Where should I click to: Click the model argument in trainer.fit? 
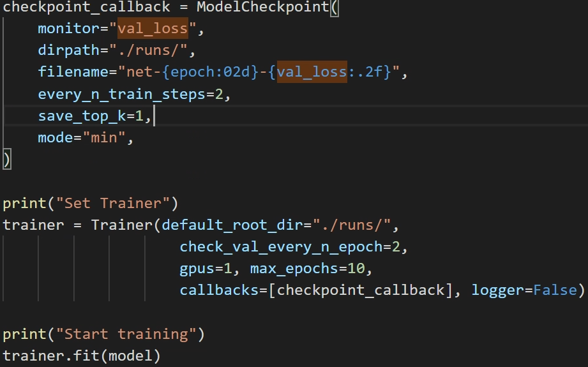[x=130, y=356]
